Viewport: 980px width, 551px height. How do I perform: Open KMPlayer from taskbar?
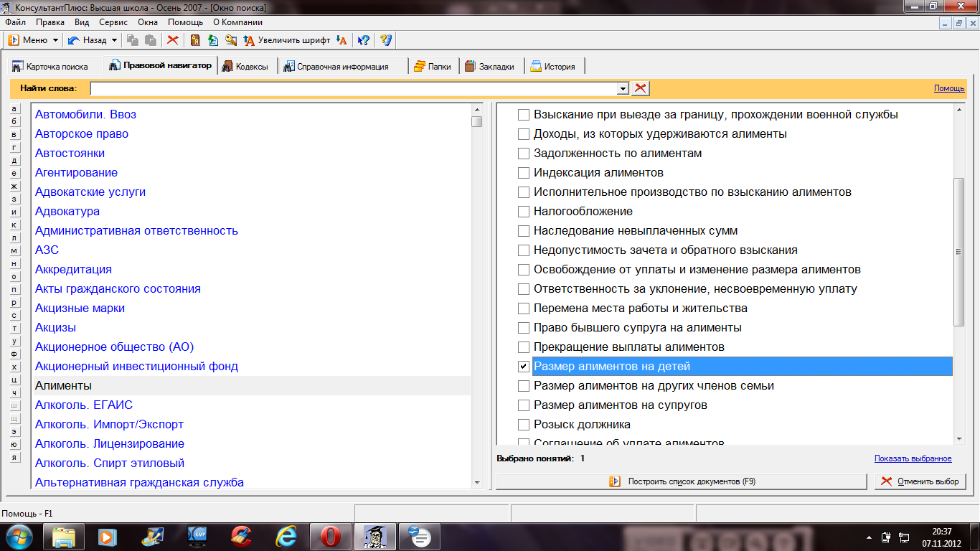point(197,536)
